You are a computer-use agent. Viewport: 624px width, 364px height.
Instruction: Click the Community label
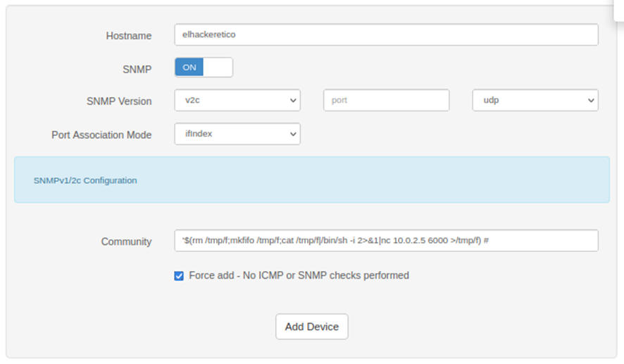click(126, 241)
